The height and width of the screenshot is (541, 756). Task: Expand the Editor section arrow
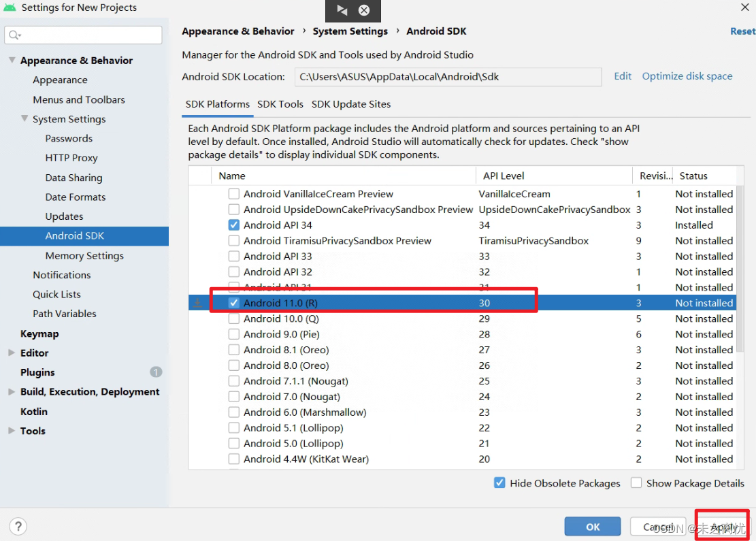[x=12, y=353]
